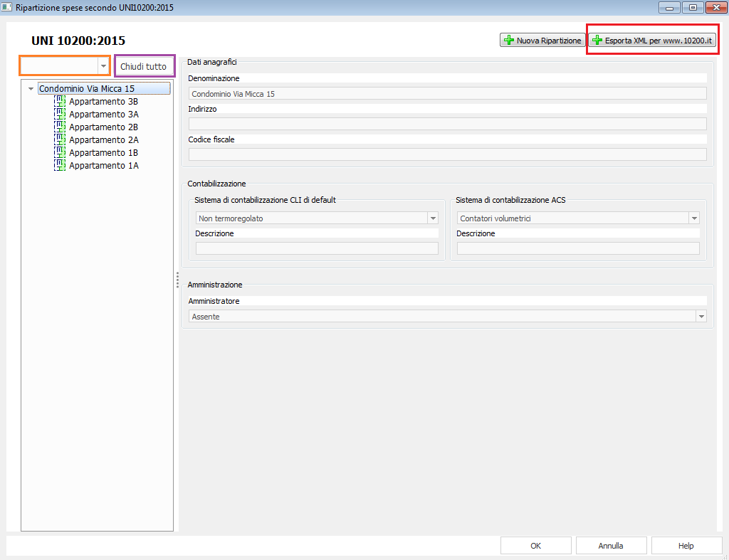Click the Appartamento 2B unit icon

pos(60,127)
